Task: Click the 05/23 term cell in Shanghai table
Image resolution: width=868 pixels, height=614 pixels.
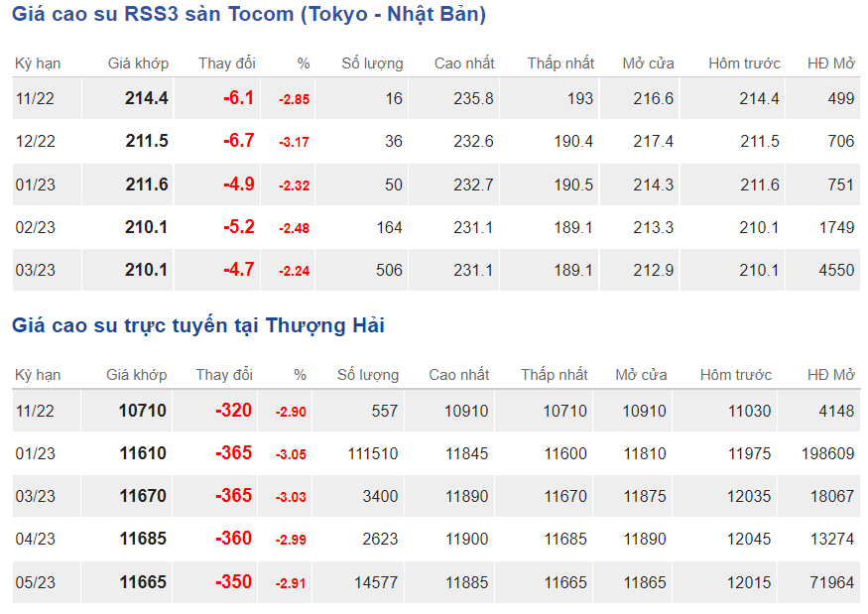Action: coord(36,582)
